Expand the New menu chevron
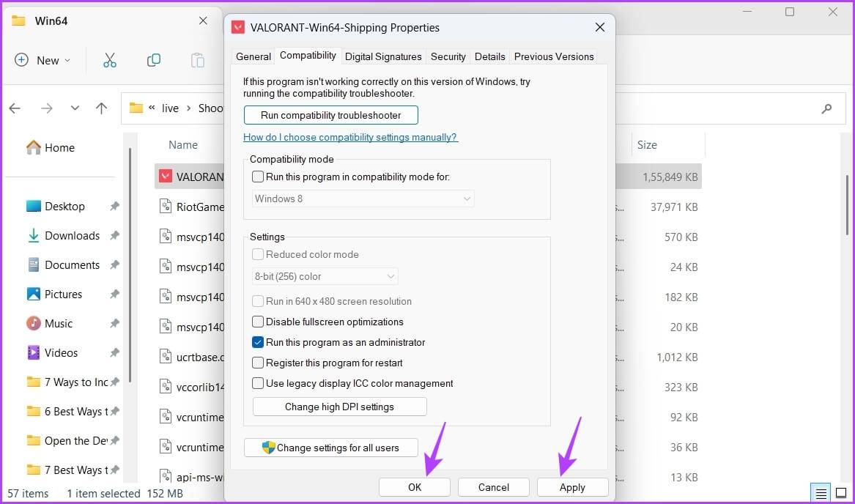 [x=67, y=61]
